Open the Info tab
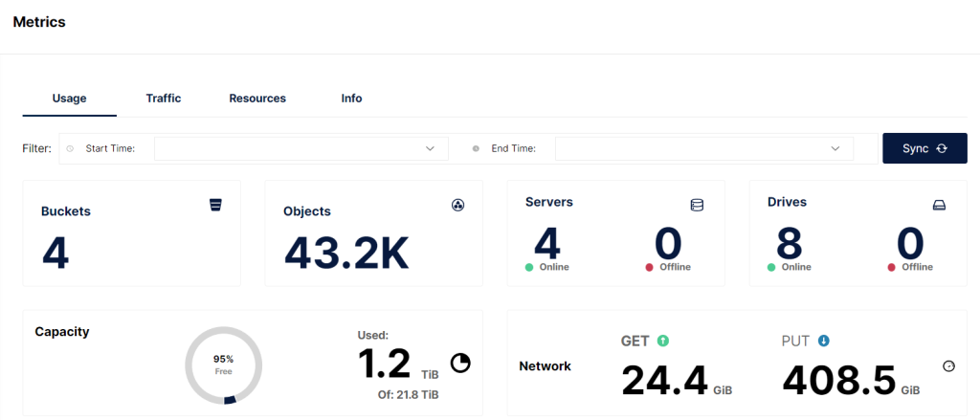Viewport: 980px width, 420px height. (x=351, y=99)
